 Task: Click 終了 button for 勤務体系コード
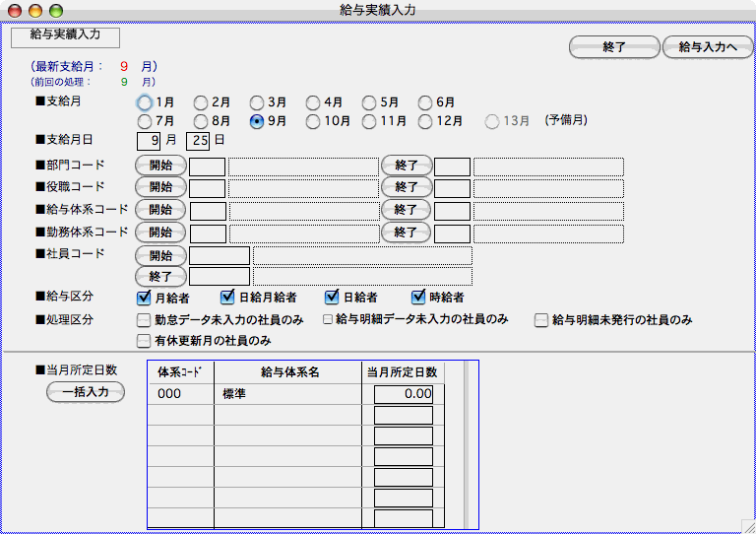coord(406,233)
